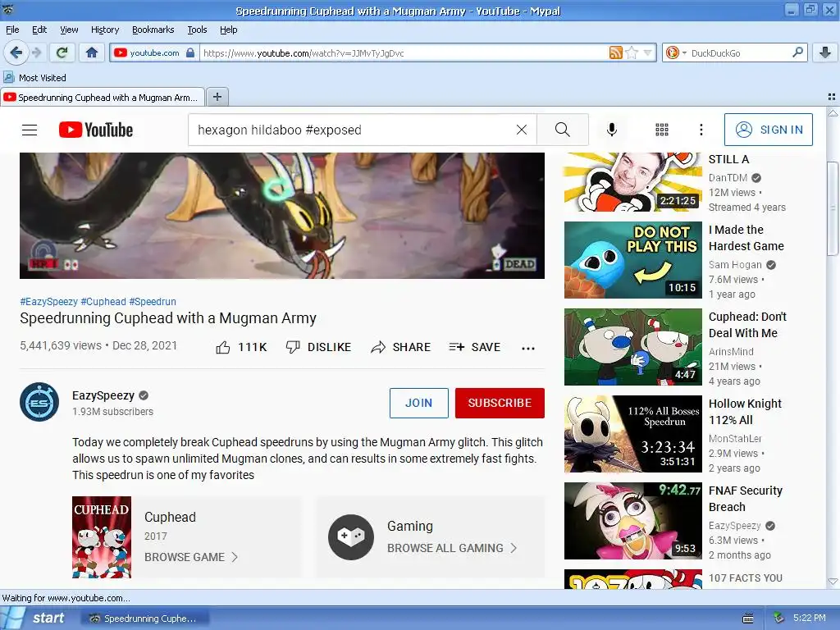840x630 pixels.
Task: Go back with the browser back arrow
Action: click(16, 52)
